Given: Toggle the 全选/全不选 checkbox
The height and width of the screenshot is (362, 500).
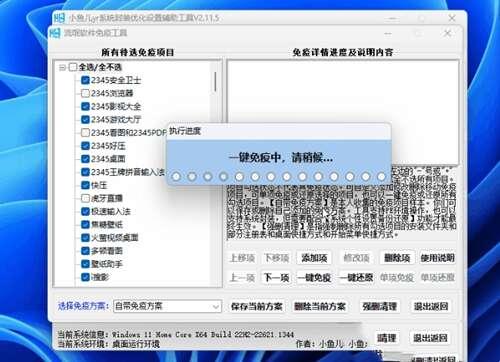Looking at the screenshot, I should (73, 67).
